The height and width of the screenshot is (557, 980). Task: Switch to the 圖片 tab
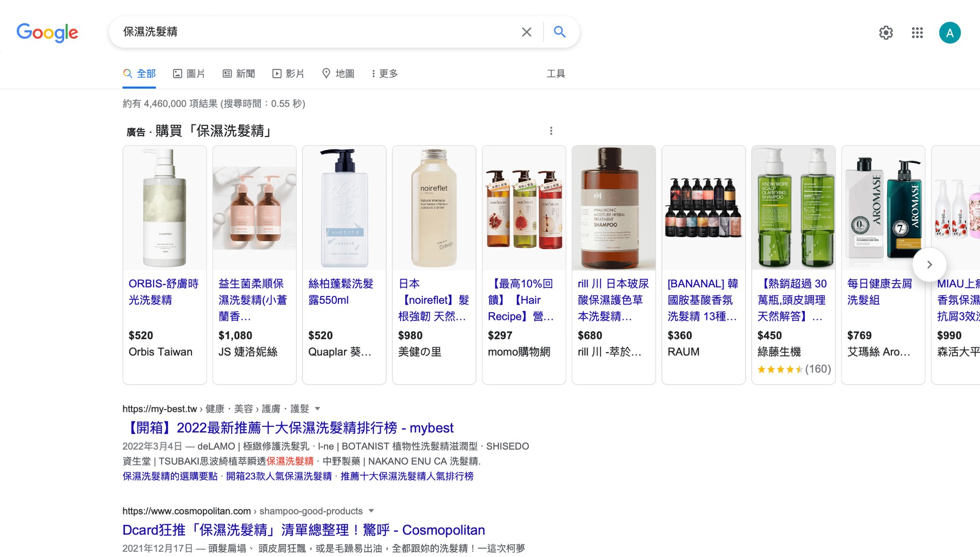click(x=189, y=74)
